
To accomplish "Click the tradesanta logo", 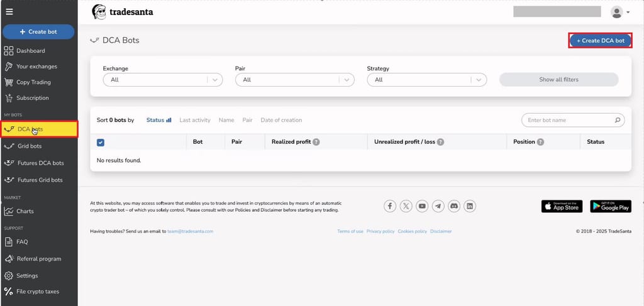I will pyautogui.click(x=123, y=12).
